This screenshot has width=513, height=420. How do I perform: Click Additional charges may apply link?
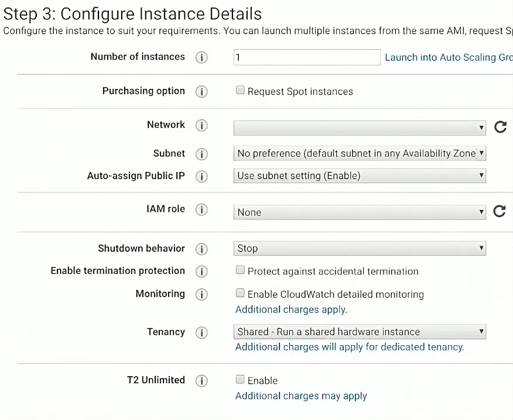pyautogui.click(x=301, y=396)
